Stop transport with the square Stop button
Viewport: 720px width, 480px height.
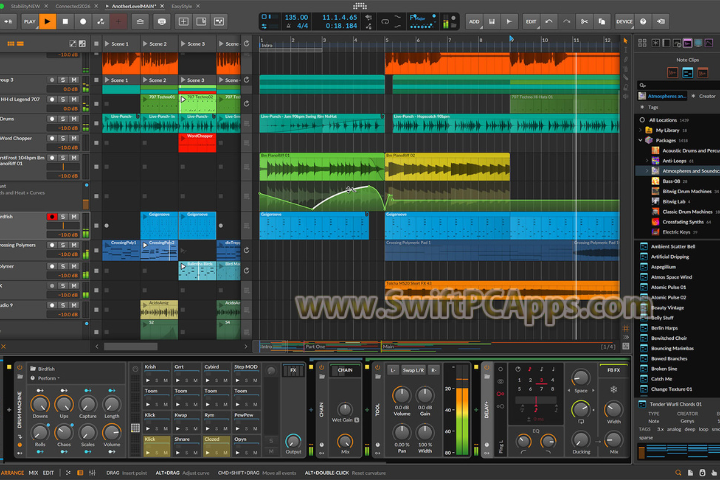click(65, 21)
